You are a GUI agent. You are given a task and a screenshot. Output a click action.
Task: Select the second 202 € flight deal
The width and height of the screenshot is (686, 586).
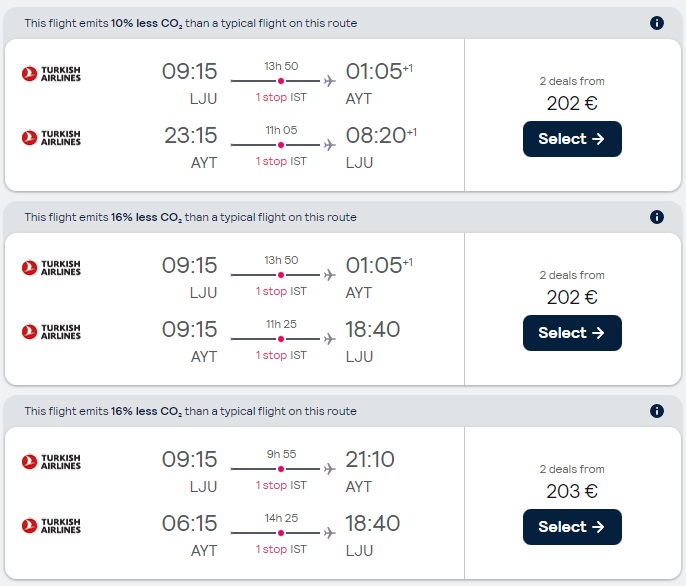coord(572,333)
